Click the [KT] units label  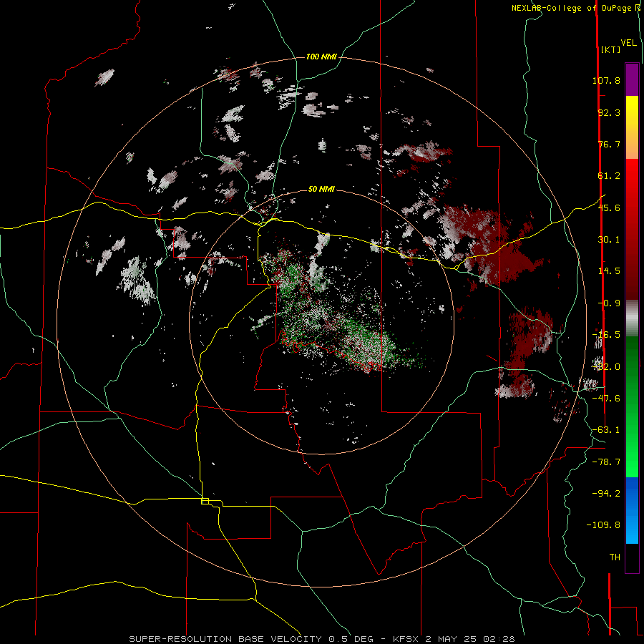(x=610, y=49)
